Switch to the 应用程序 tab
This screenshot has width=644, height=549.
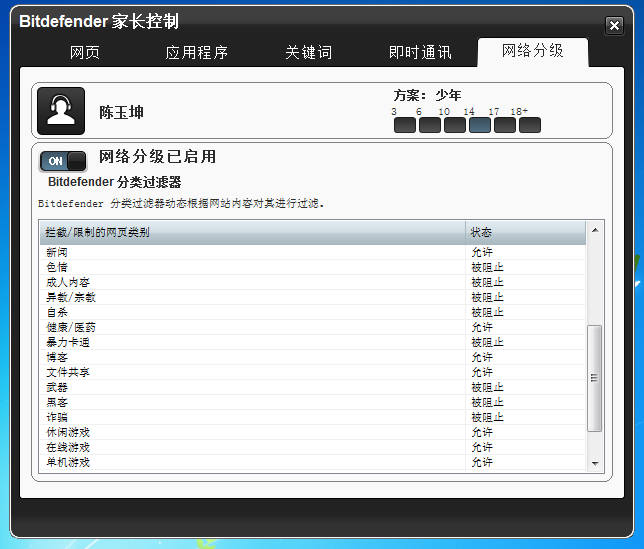[196, 52]
